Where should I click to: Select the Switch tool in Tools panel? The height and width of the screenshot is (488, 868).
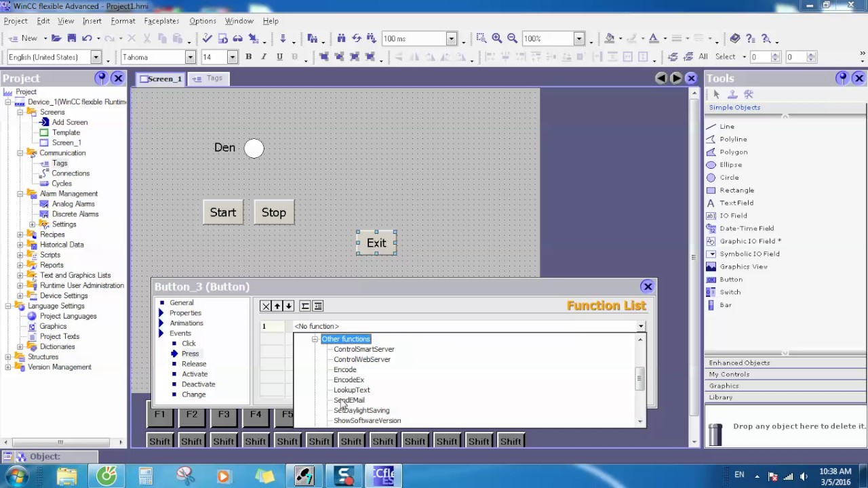pos(730,292)
